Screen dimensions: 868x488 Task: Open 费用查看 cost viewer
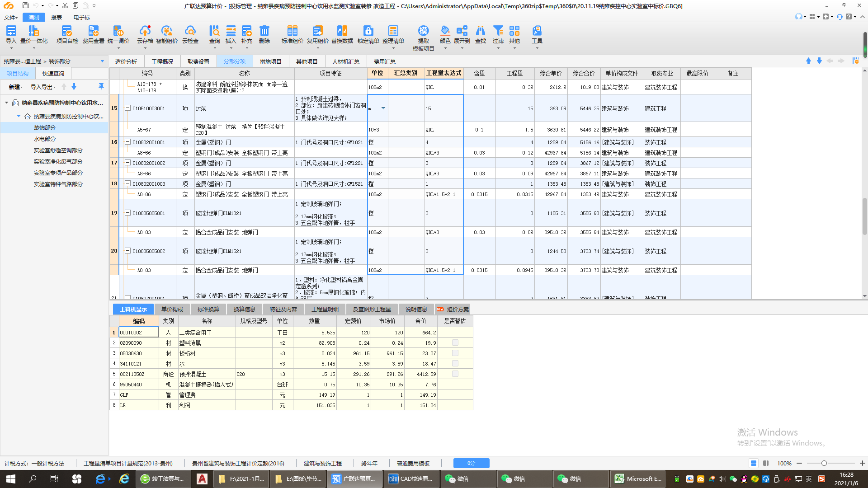(94, 35)
